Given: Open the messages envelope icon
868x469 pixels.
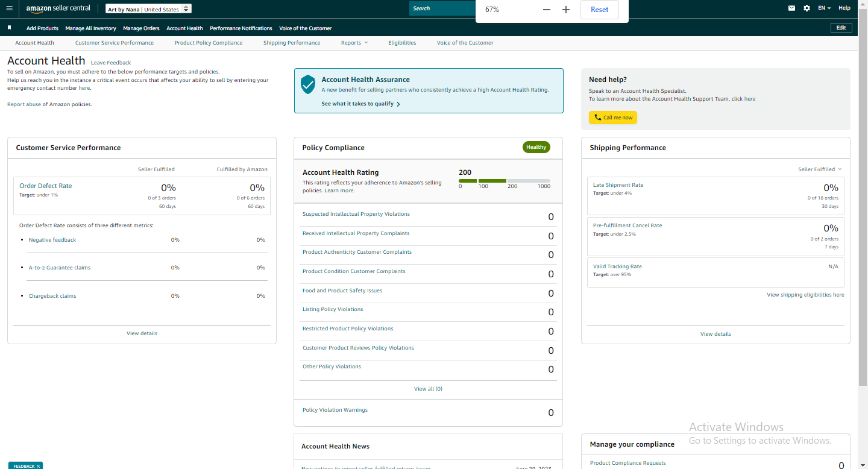Looking at the screenshot, I should tap(792, 8).
